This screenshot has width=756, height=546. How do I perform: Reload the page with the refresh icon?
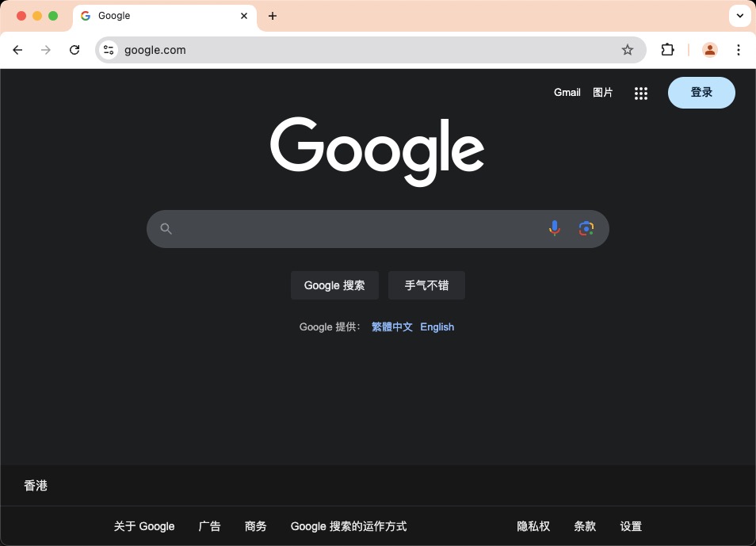[74, 50]
